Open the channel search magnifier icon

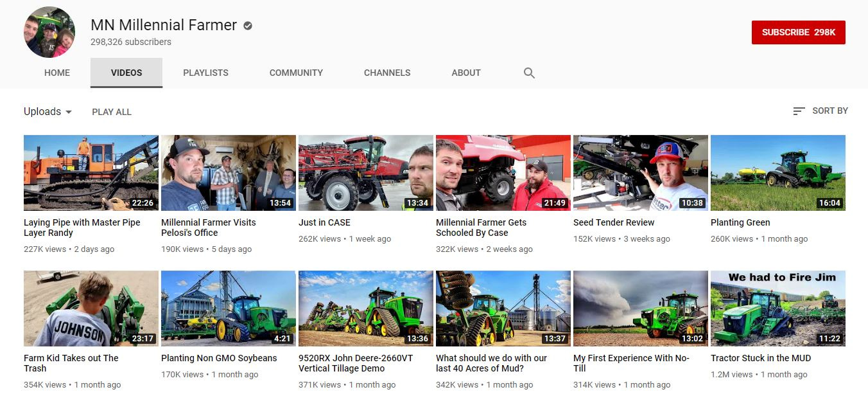529,73
